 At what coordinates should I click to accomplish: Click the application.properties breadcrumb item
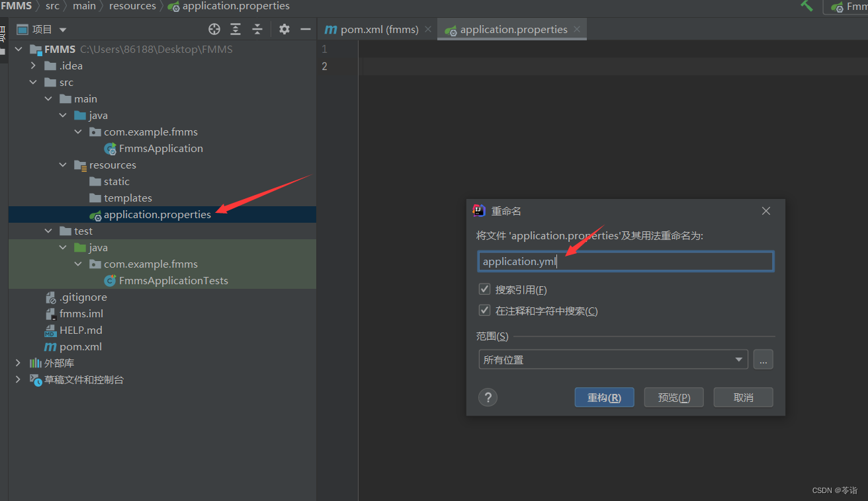[229, 6]
